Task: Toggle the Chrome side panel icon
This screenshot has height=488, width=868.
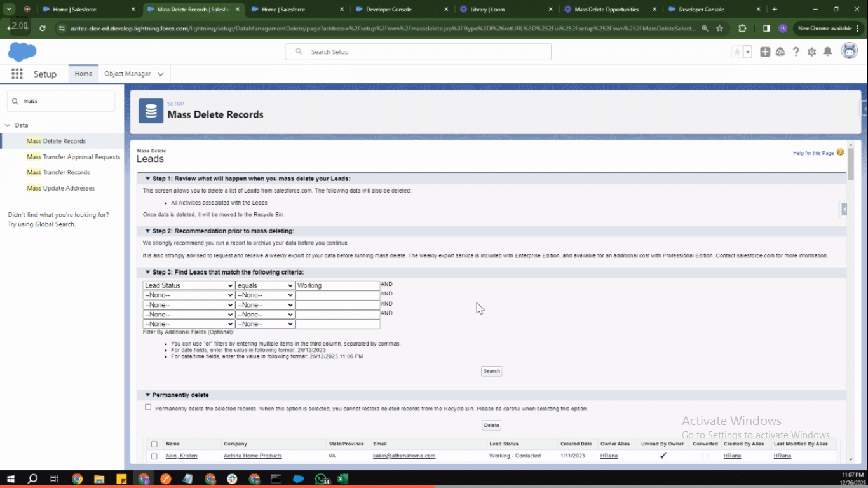Action: click(766, 29)
